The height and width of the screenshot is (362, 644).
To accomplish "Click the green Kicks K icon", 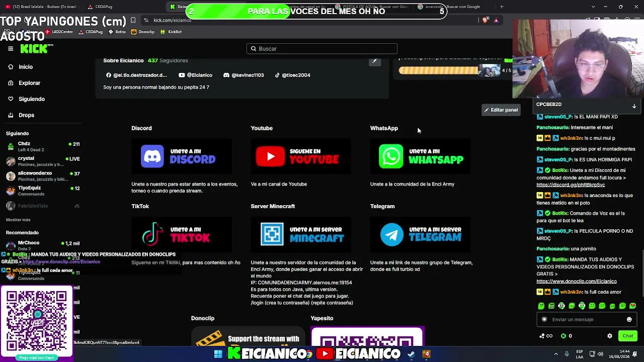I will tap(563, 336).
